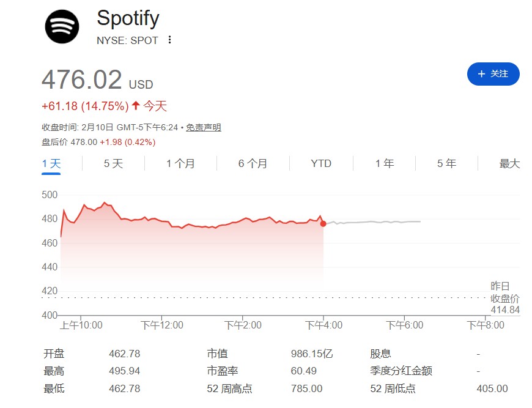
Task: Switch to the 5 年 range tab
Action: click(446, 163)
